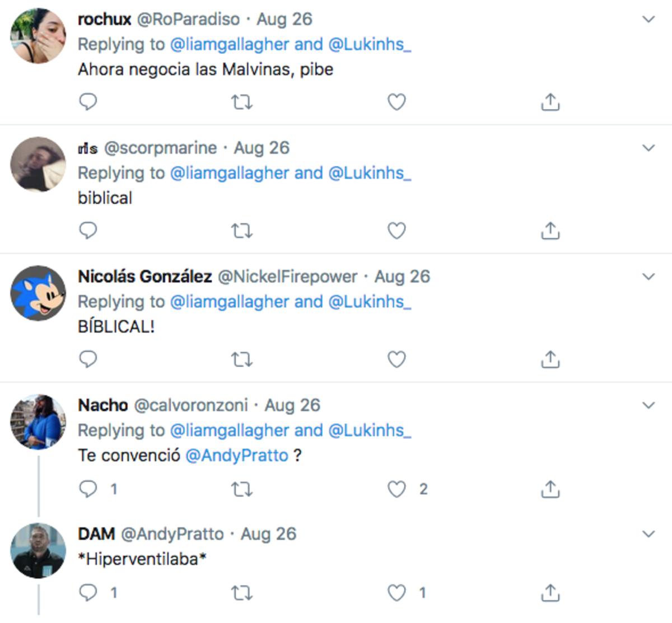Share the @scorpmarine tweet

point(550,231)
